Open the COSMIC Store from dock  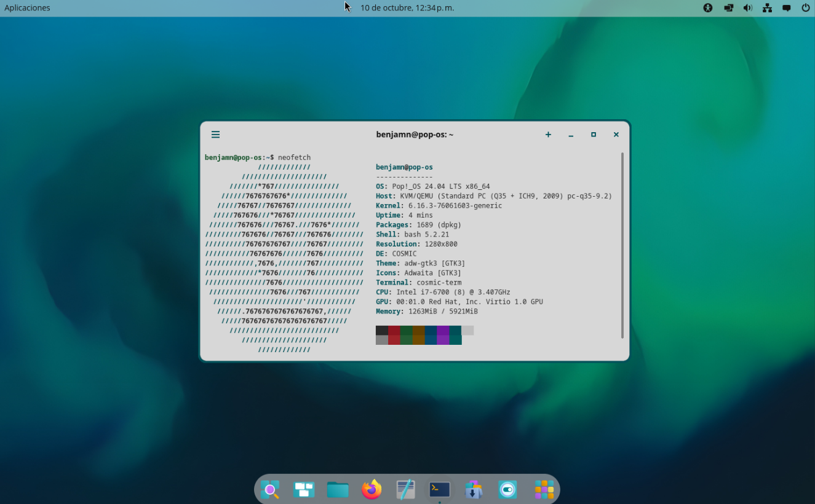click(x=473, y=489)
